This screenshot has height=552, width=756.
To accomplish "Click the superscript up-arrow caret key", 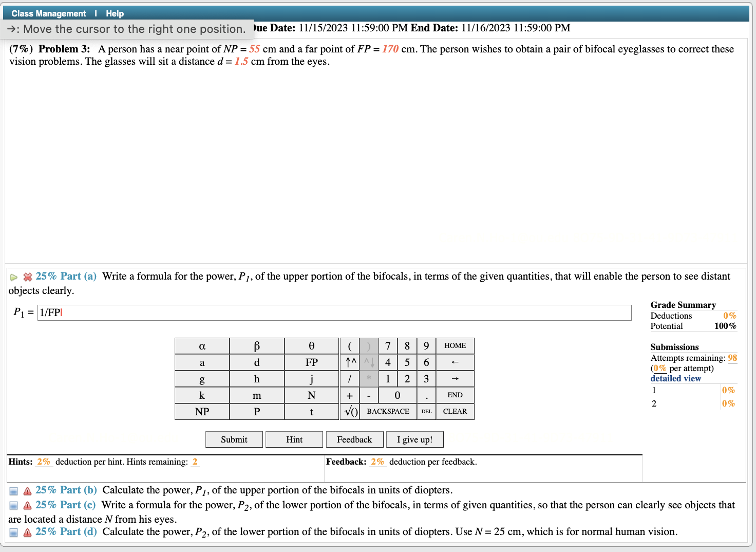I will click(x=350, y=362).
